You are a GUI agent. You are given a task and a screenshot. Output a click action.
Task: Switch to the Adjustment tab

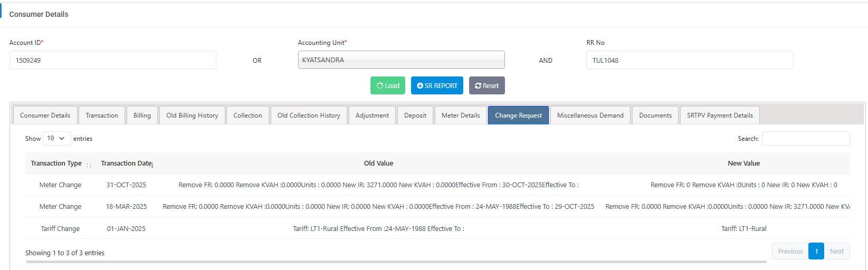pyautogui.click(x=372, y=115)
